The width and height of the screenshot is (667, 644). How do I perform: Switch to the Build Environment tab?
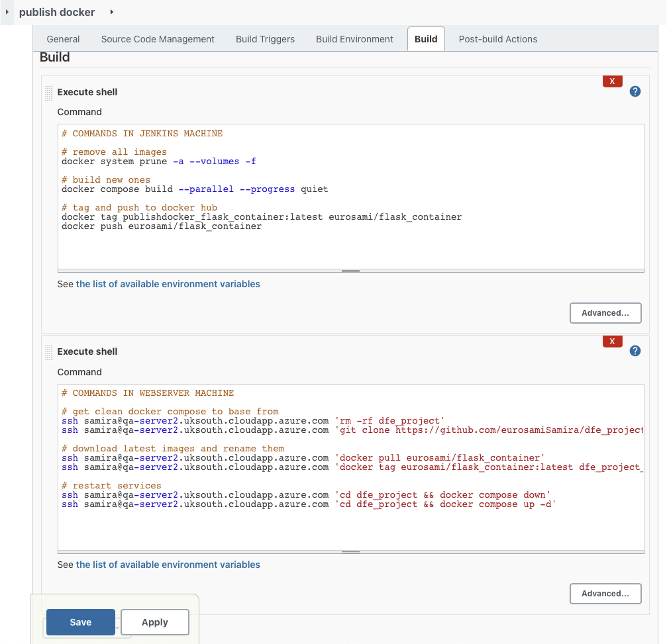point(354,39)
